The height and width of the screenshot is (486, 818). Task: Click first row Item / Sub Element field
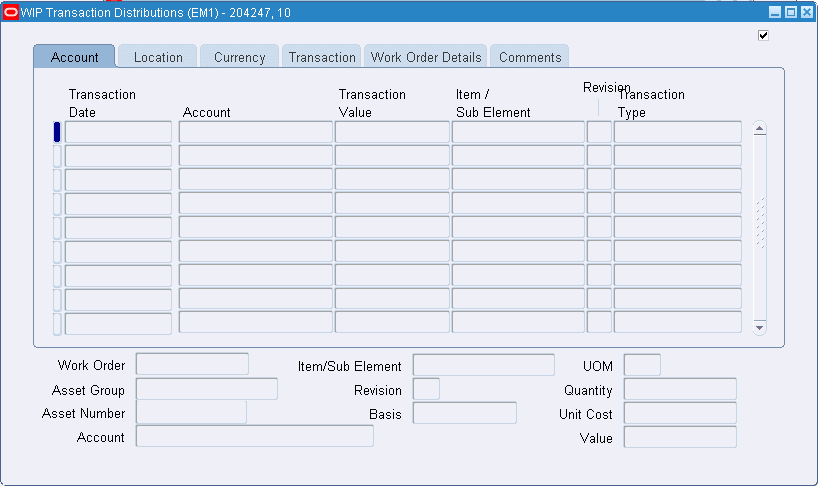518,132
